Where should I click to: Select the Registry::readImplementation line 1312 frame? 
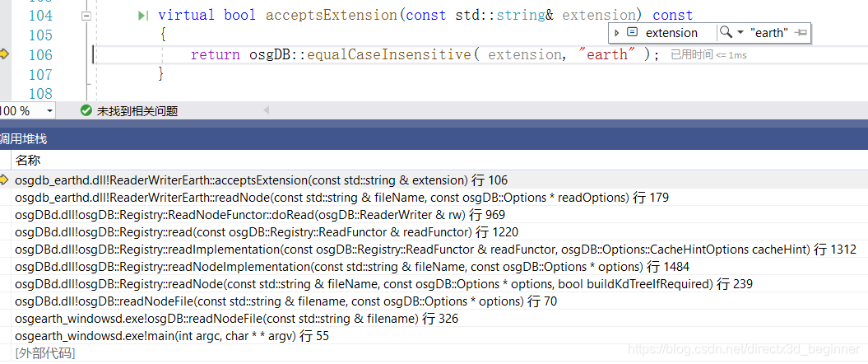pos(434,250)
